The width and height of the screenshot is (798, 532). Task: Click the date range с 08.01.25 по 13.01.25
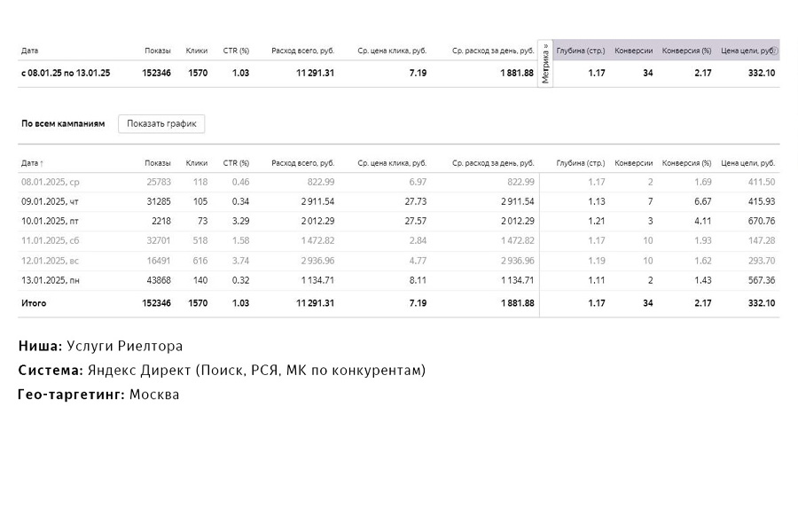click(x=66, y=73)
